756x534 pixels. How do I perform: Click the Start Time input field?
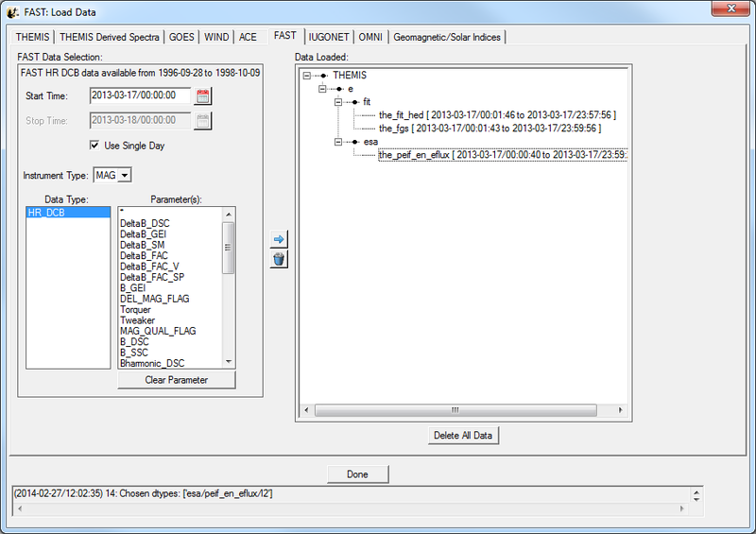pos(140,95)
